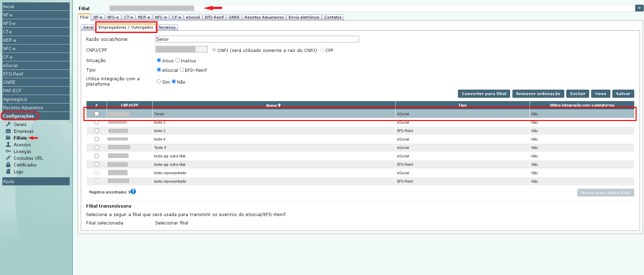Open help icon beside Registros encontrados
Screen dimensions: 644x275
tap(133, 191)
